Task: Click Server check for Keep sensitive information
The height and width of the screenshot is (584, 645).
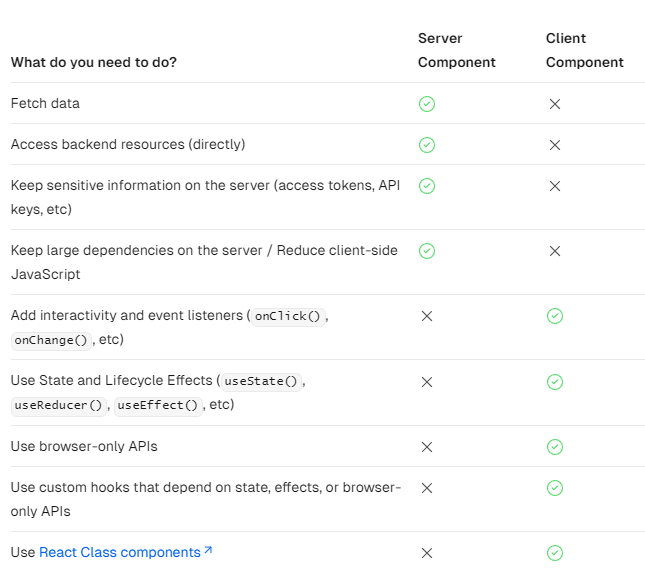Action: pyautogui.click(x=427, y=186)
